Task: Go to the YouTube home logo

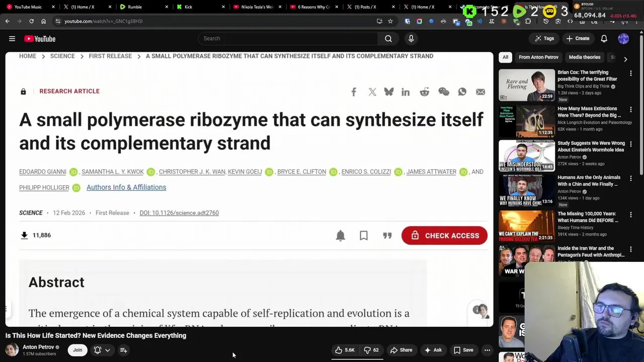Action: pos(40,39)
